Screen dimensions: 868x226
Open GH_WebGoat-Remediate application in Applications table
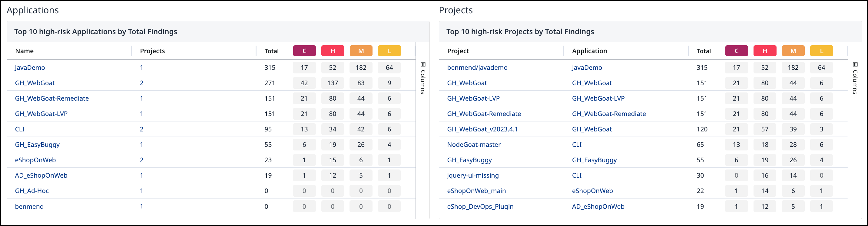(52, 98)
